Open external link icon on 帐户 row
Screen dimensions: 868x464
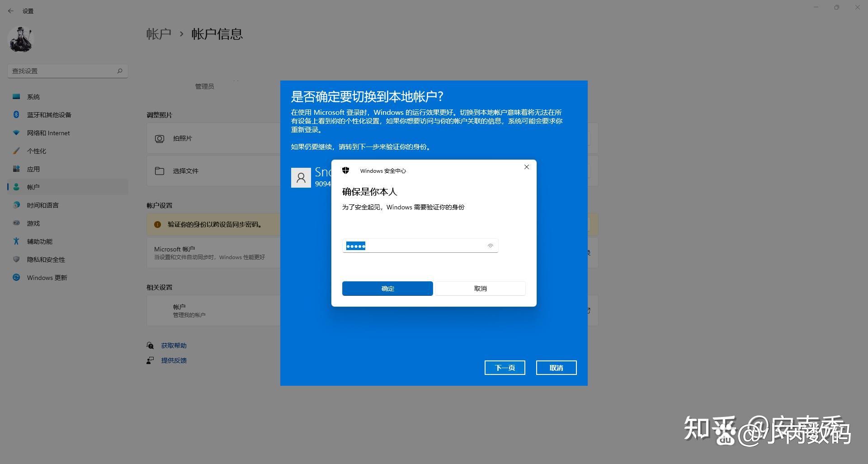tap(588, 311)
